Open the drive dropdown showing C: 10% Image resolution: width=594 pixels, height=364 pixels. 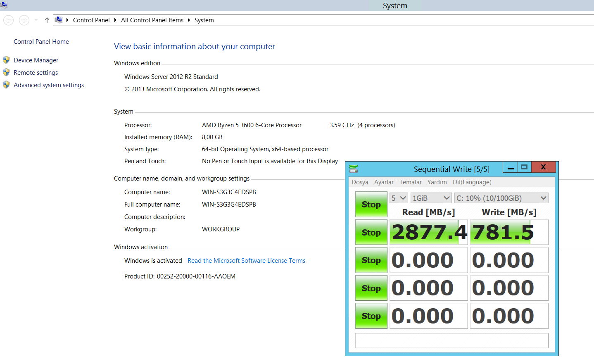tap(501, 198)
